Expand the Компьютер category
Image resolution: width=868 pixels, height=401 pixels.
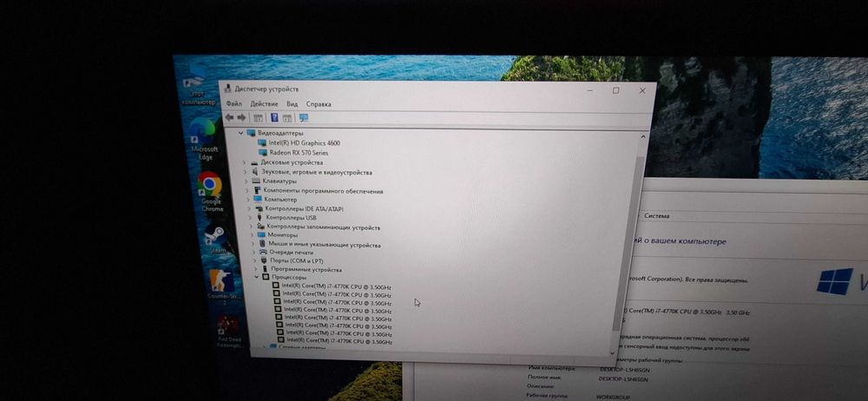coord(248,200)
